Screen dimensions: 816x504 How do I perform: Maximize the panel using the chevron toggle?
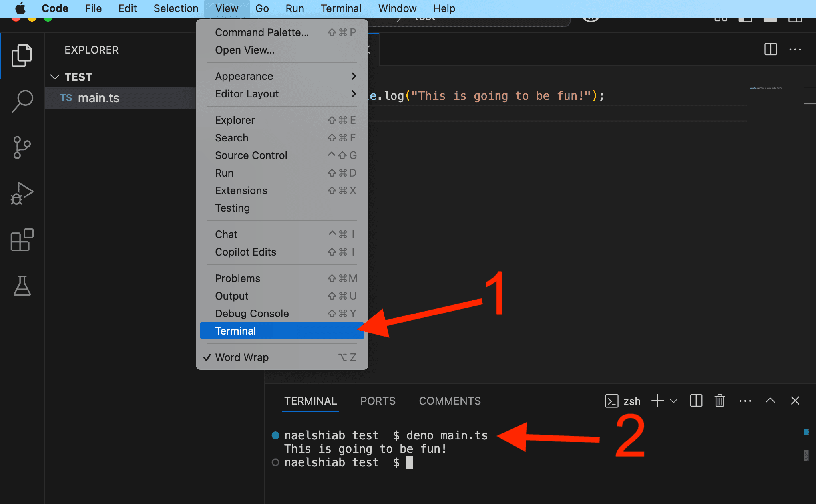click(770, 401)
